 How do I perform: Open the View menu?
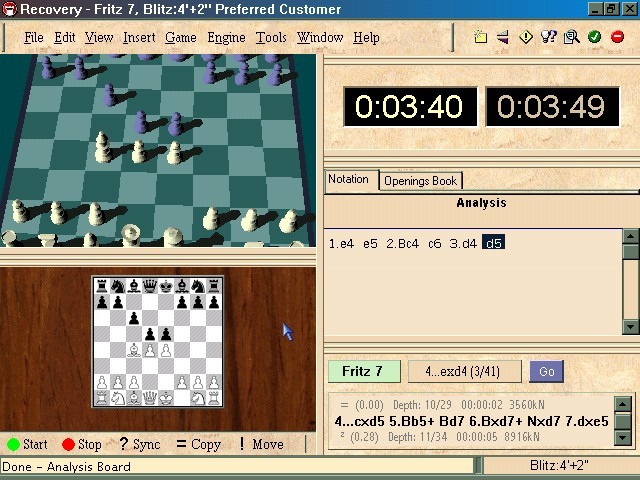tap(99, 38)
